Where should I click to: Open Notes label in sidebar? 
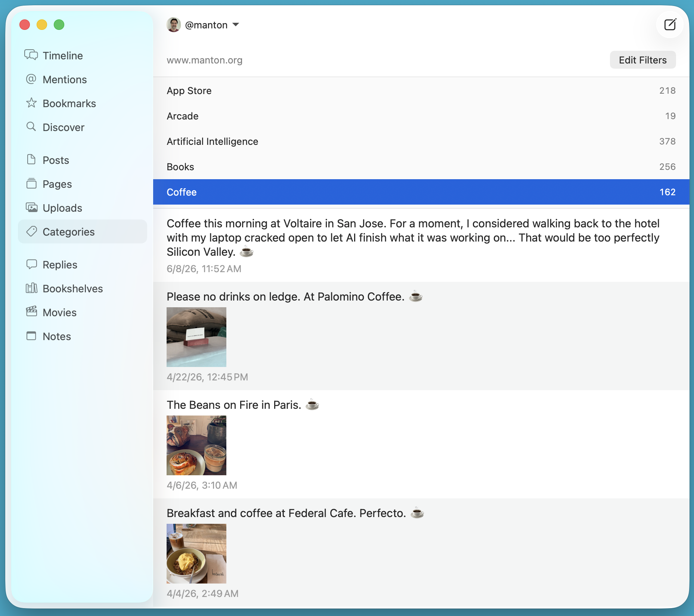(x=57, y=336)
